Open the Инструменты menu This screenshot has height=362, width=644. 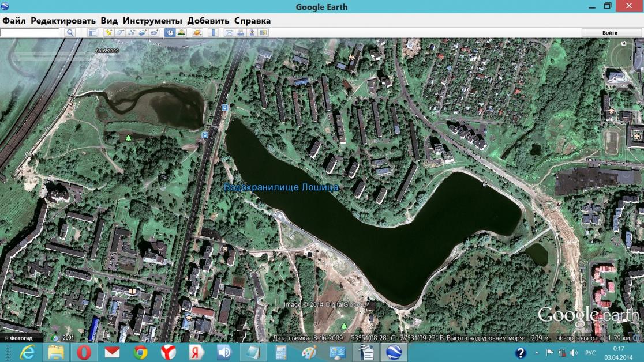152,21
